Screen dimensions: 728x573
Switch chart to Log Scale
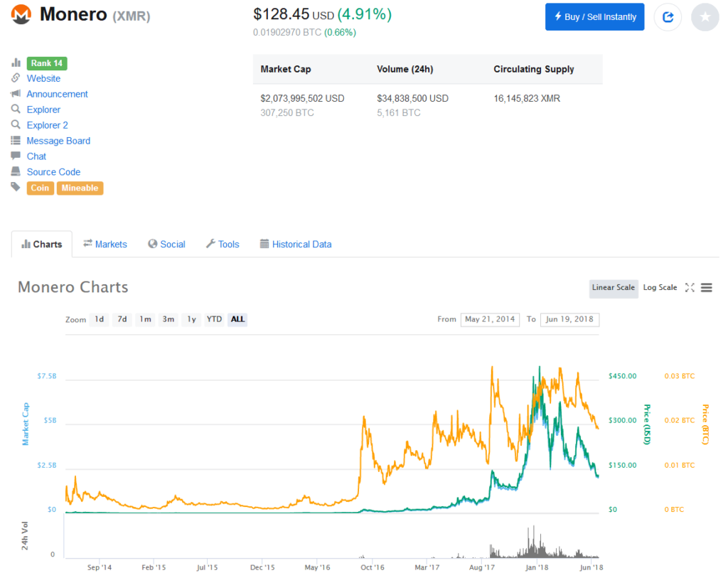pyautogui.click(x=660, y=287)
